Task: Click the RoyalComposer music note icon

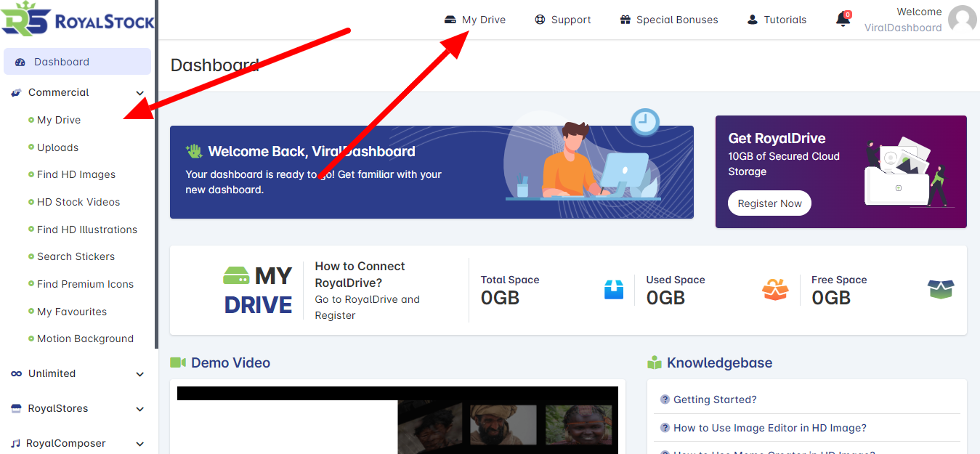Action: (16, 443)
